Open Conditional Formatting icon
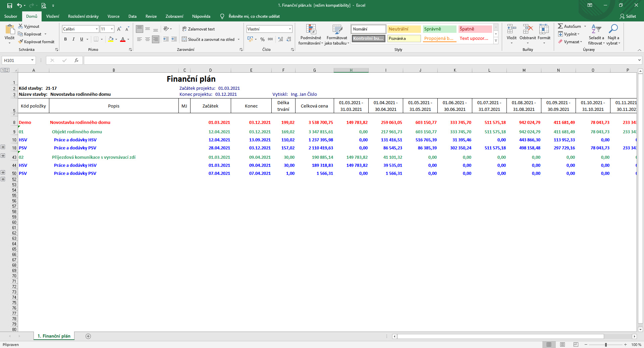The width and height of the screenshot is (644, 348). pyautogui.click(x=311, y=30)
